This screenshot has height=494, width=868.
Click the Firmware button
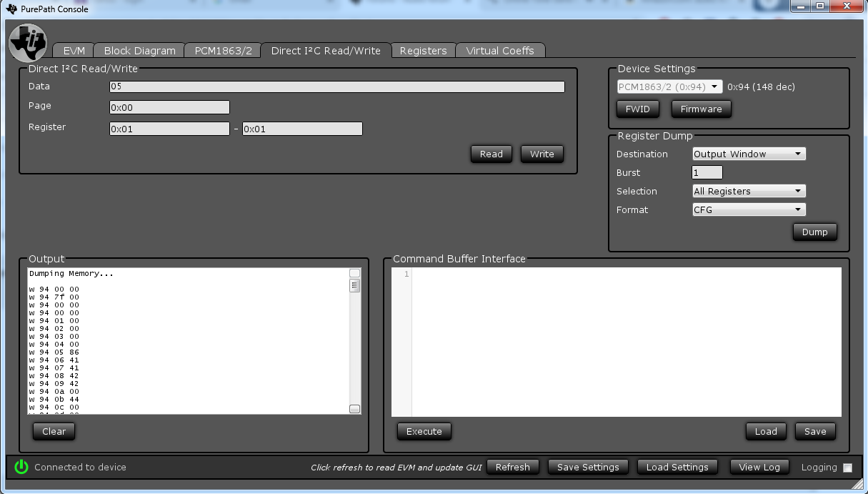pyautogui.click(x=701, y=109)
